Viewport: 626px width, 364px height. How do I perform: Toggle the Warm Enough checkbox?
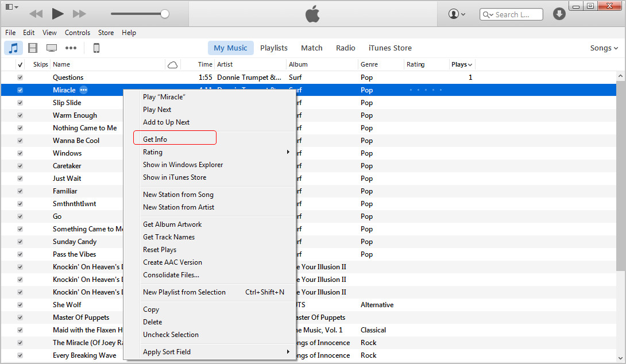(x=20, y=115)
